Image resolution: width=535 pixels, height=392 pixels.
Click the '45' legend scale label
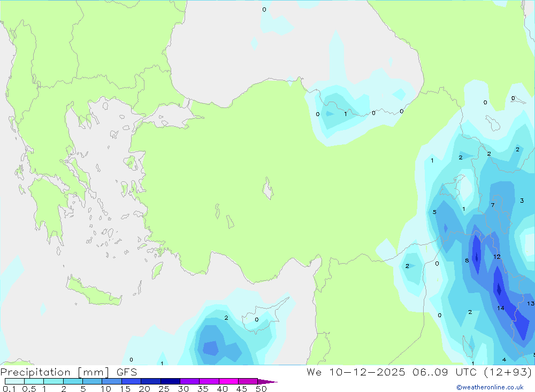(242, 389)
